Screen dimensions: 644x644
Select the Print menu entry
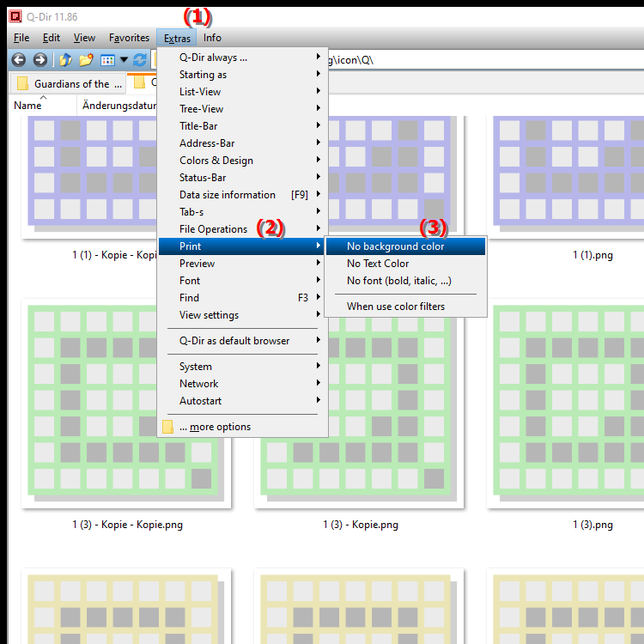pos(243,246)
